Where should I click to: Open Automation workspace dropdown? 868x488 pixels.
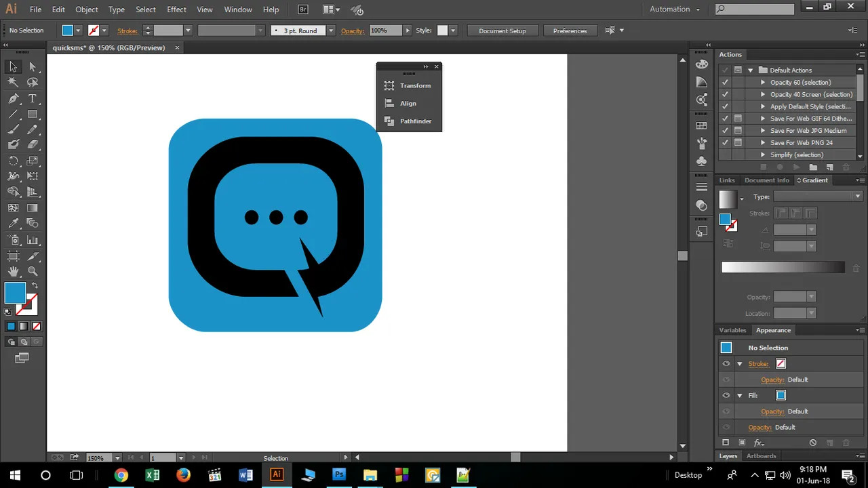click(x=675, y=9)
